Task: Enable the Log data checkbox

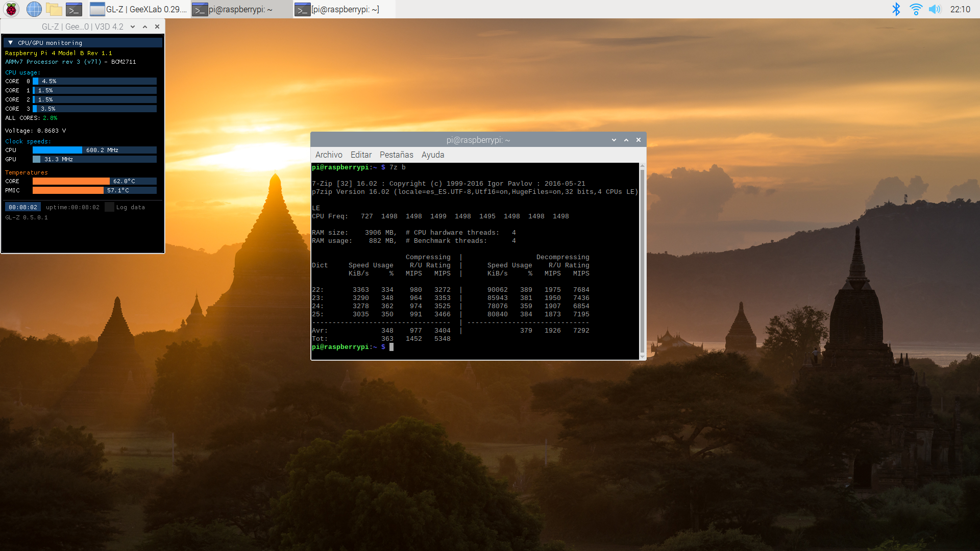Action: click(109, 207)
